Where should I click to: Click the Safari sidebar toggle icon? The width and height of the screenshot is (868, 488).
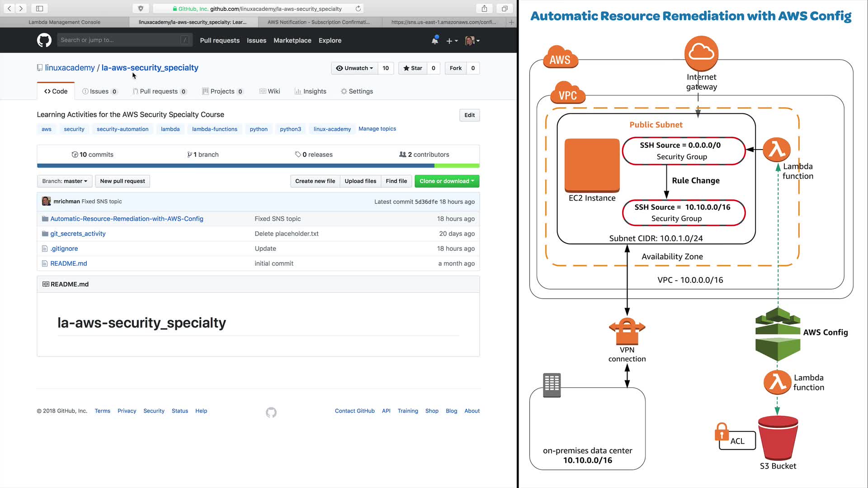[39, 9]
